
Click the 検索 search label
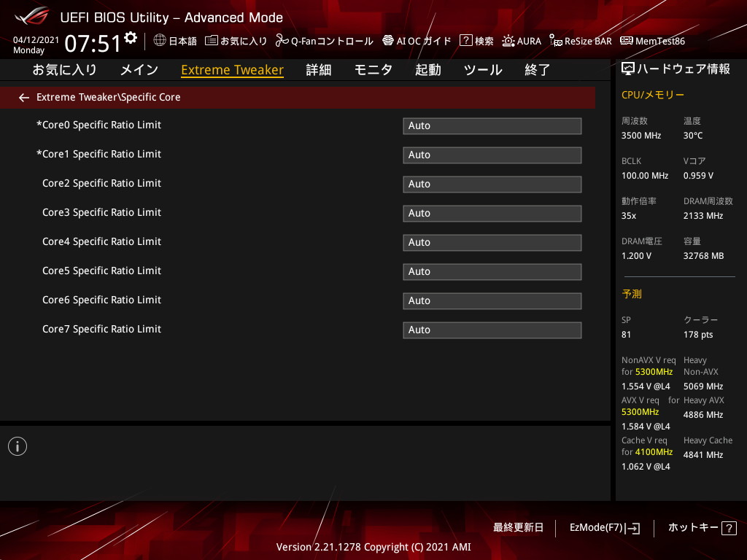pyautogui.click(x=484, y=41)
